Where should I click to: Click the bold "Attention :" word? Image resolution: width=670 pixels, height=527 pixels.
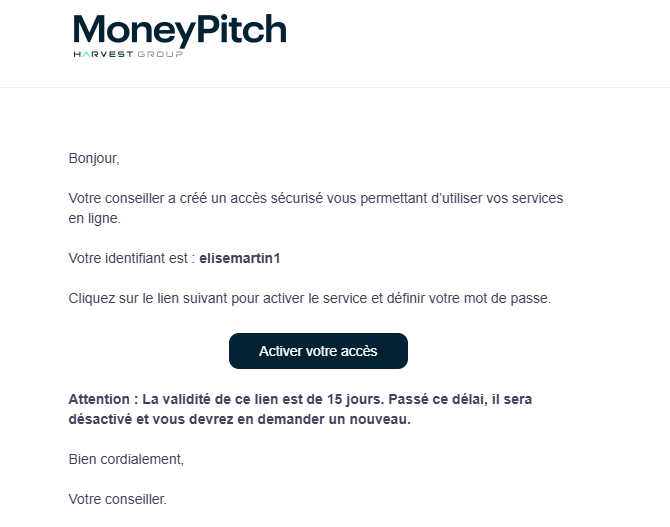[x=101, y=399]
